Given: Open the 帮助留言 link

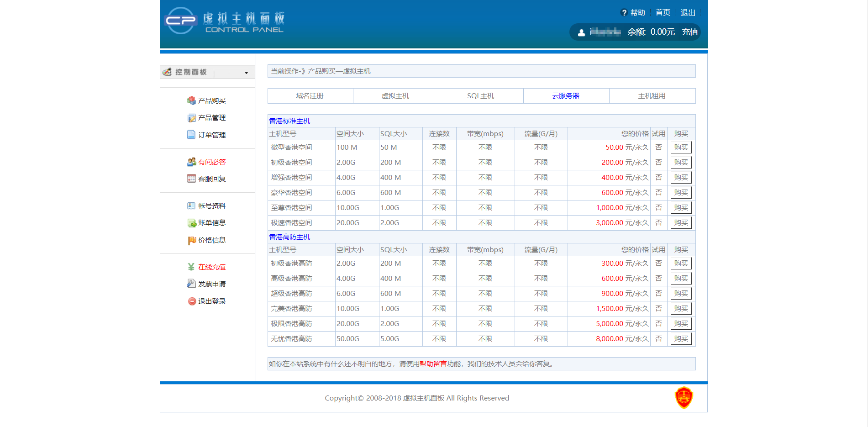Looking at the screenshot, I should [433, 364].
